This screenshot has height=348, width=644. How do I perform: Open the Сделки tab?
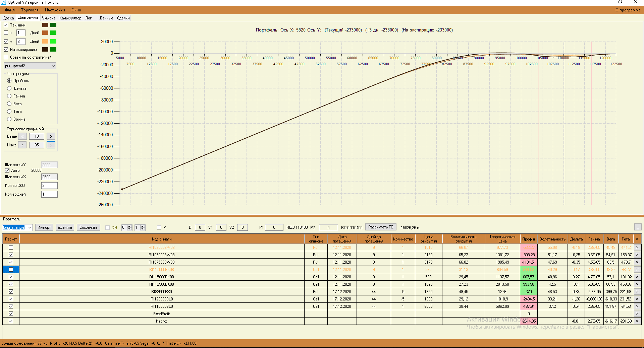coord(123,18)
